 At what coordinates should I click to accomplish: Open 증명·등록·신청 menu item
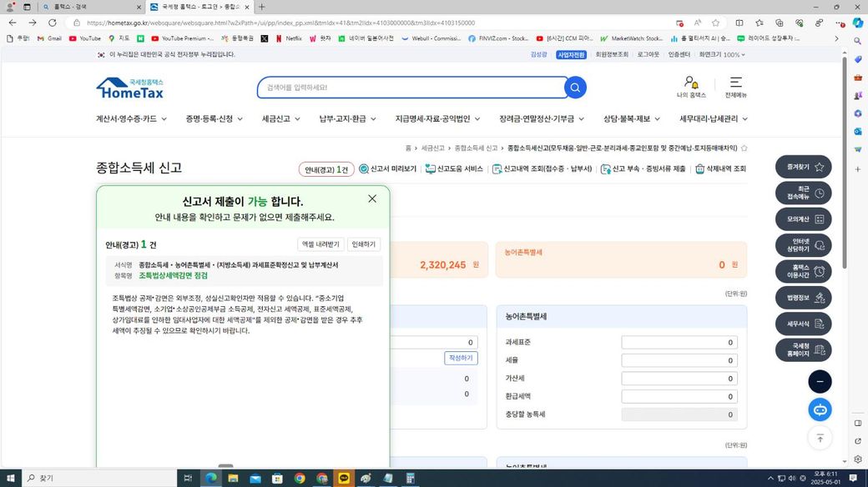pos(214,118)
